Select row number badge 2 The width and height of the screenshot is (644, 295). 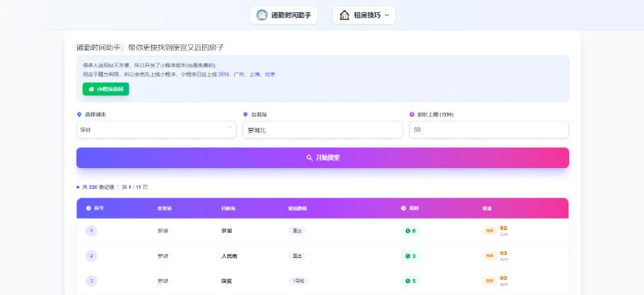[91, 256]
